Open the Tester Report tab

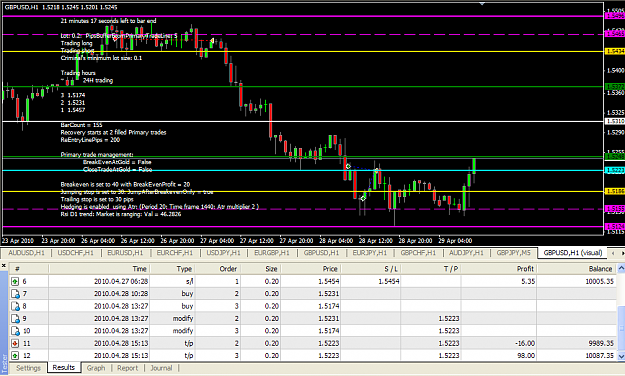(128, 368)
